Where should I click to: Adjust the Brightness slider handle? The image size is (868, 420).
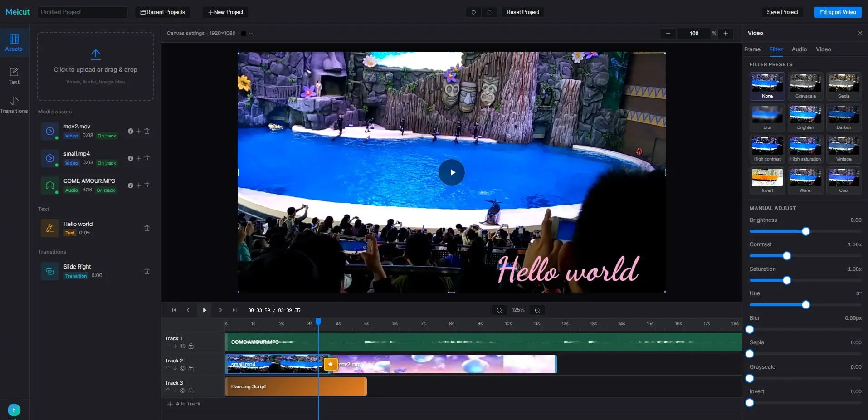pos(806,231)
